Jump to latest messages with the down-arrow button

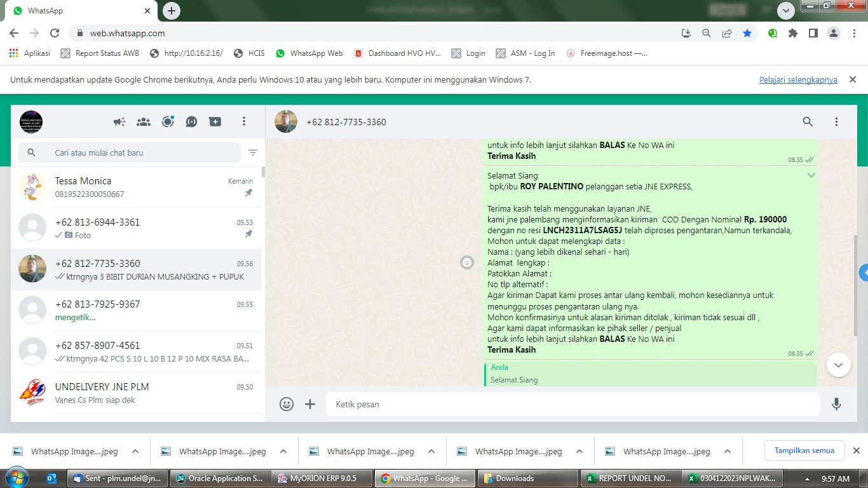point(838,365)
